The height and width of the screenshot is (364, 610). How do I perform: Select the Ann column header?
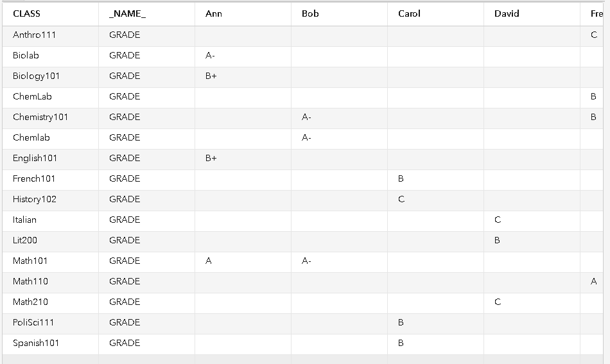214,13
